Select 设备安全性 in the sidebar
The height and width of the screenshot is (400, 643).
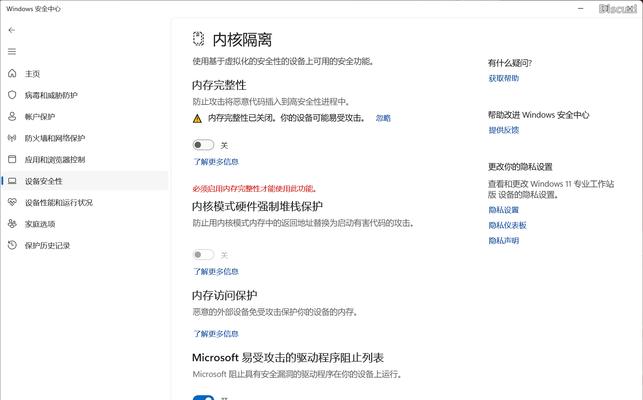click(43, 181)
